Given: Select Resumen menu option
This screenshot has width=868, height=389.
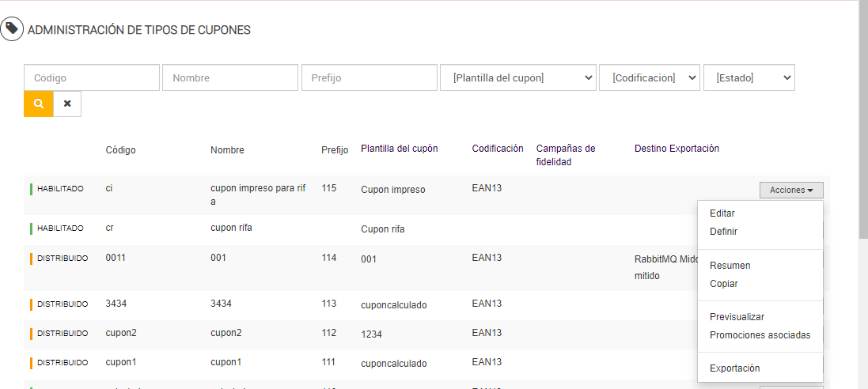Looking at the screenshot, I should tap(730, 266).
